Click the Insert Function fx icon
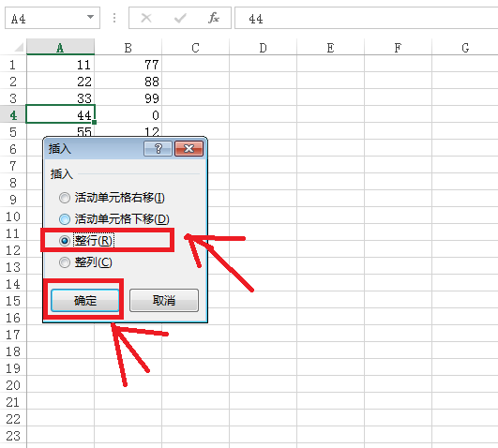The height and width of the screenshot is (448, 498). click(214, 18)
